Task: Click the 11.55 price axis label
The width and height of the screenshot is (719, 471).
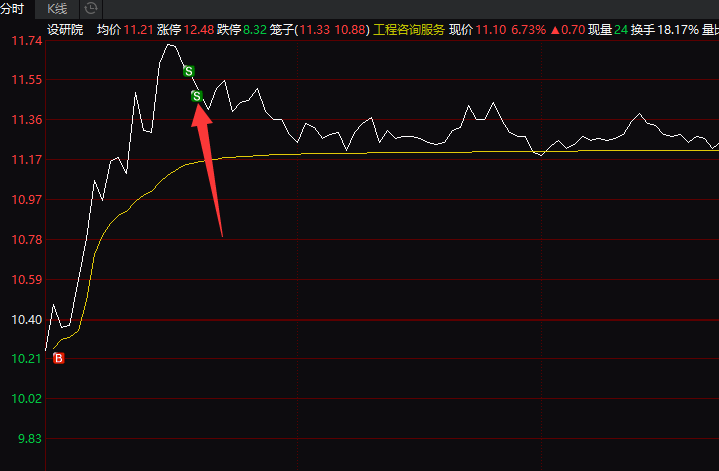Action: point(27,80)
